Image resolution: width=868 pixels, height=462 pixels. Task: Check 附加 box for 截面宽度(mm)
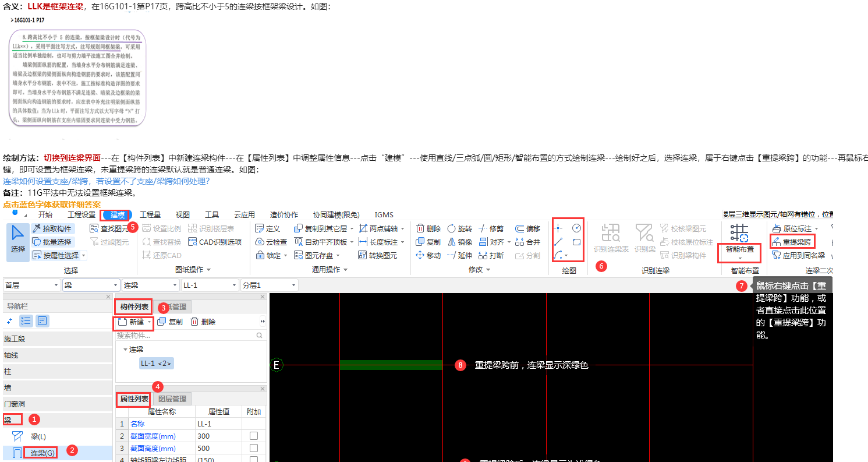point(254,436)
